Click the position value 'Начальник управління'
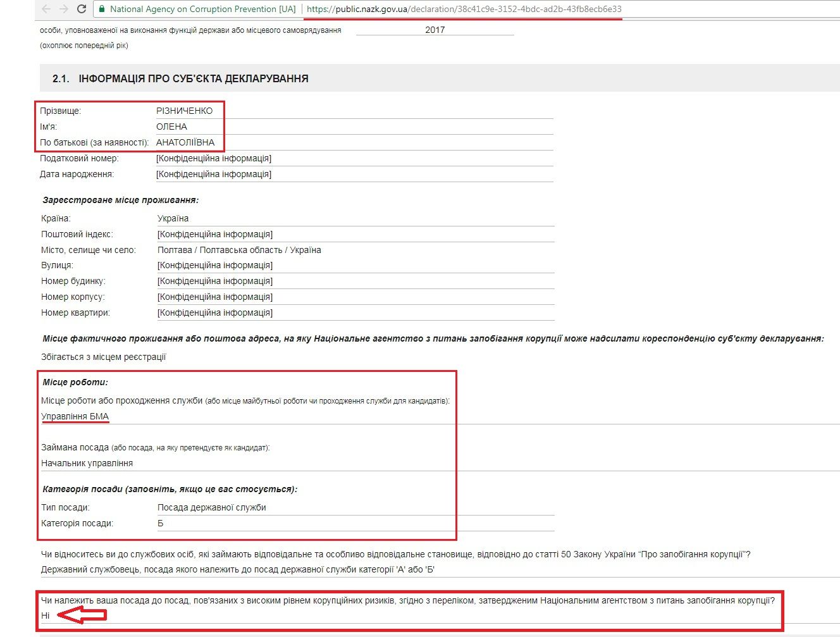Viewport: 840px width, 637px height. point(87,463)
